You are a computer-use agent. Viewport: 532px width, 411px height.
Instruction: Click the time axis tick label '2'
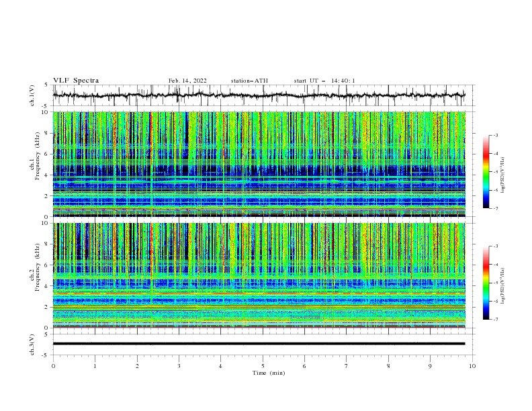[x=137, y=366]
